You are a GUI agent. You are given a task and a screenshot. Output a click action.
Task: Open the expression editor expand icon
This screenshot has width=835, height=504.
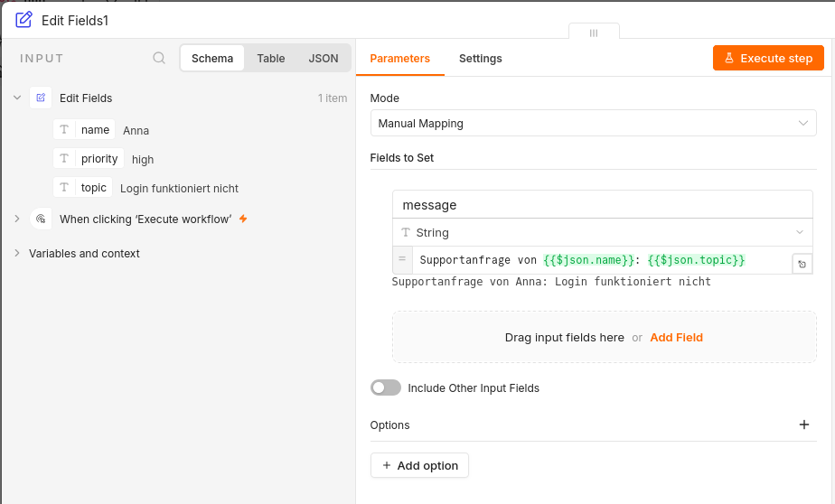click(802, 264)
